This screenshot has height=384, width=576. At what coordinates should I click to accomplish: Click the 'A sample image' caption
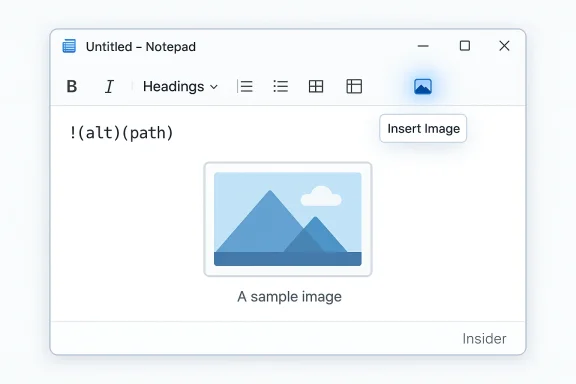coord(289,297)
